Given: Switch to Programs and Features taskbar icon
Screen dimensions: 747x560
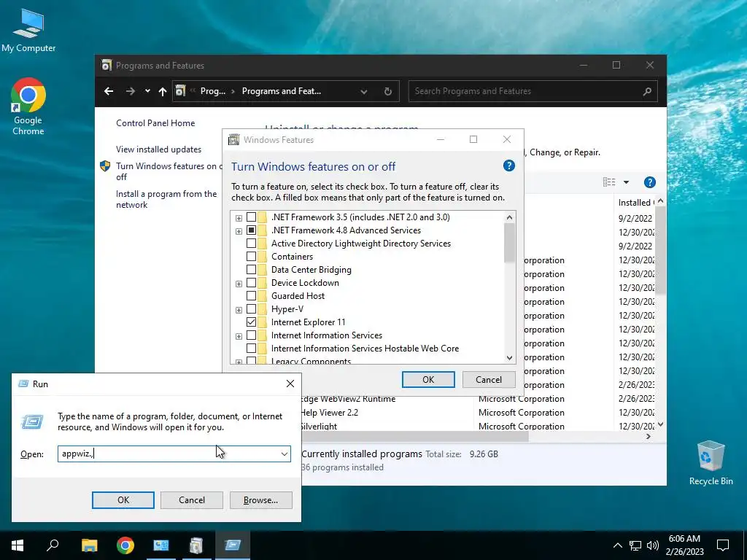Looking at the screenshot, I should [196, 545].
